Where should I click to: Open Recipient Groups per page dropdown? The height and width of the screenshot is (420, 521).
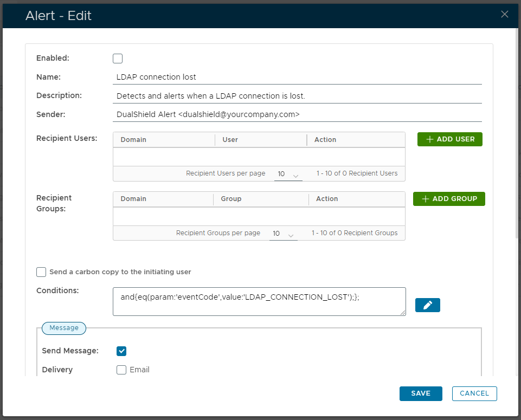click(x=283, y=234)
